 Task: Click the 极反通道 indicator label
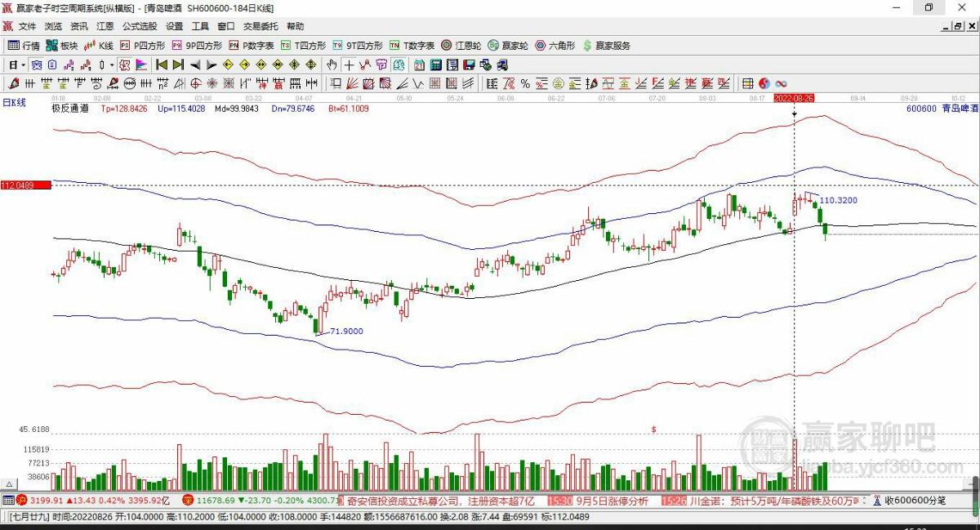(69, 108)
